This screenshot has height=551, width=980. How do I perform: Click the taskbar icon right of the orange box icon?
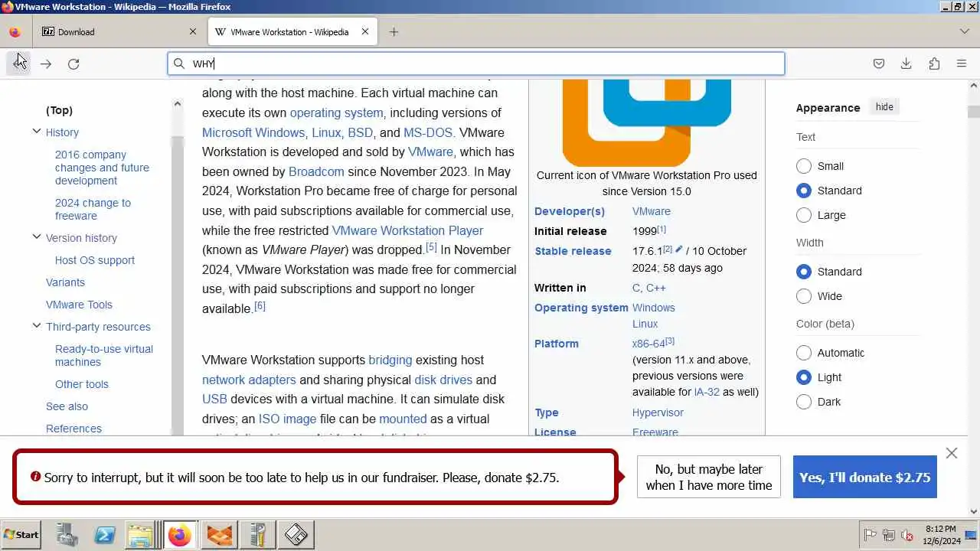tap(258, 534)
